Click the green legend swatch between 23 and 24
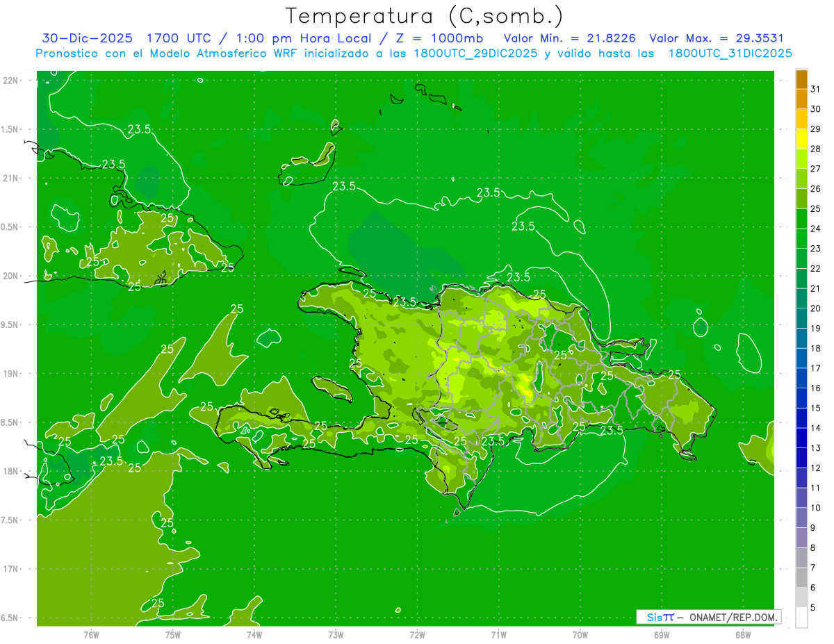Viewport: 834px width, 644px height. coord(801,238)
